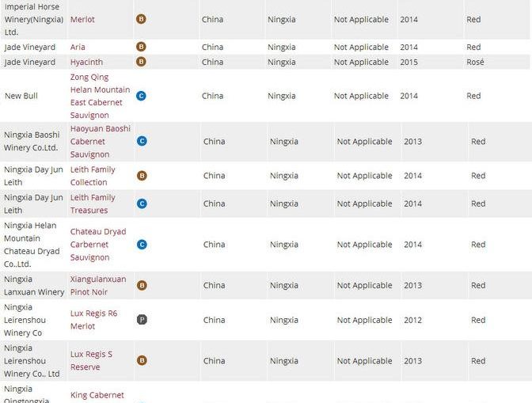
Task: Open the Imperial Horse Winery Merlot wine link
Action: coord(83,19)
